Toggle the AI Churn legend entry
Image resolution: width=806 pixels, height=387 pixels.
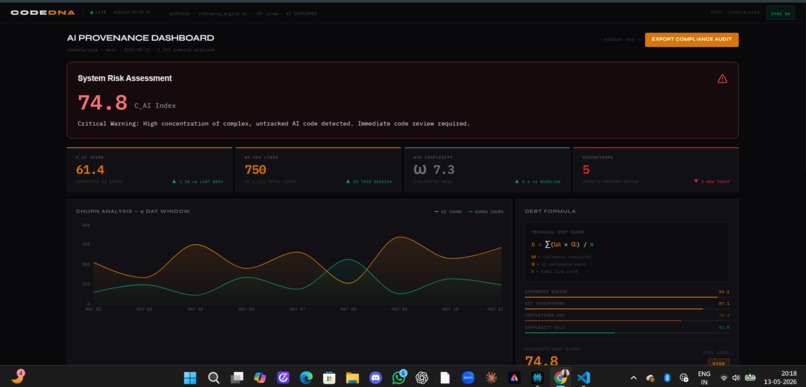coord(448,212)
